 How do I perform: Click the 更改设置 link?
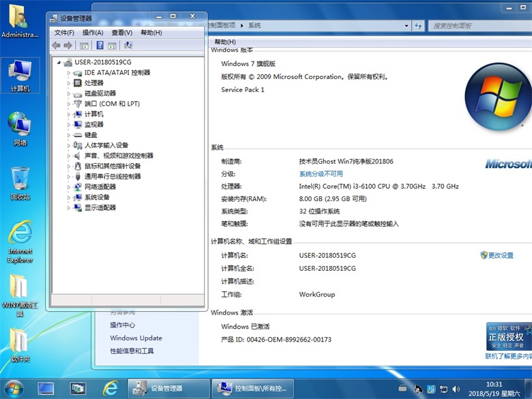pyautogui.click(x=501, y=255)
